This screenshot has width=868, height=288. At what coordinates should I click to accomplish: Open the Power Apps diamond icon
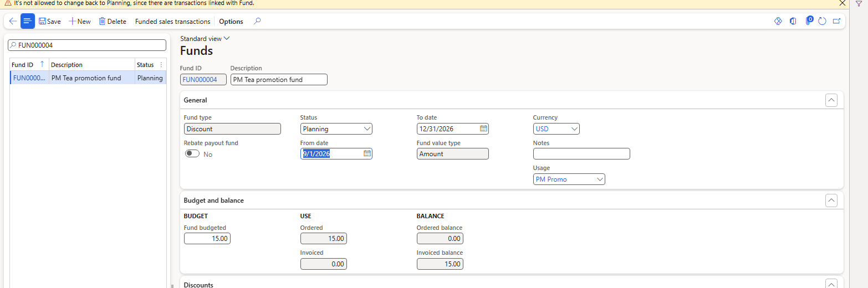click(x=778, y=21)
